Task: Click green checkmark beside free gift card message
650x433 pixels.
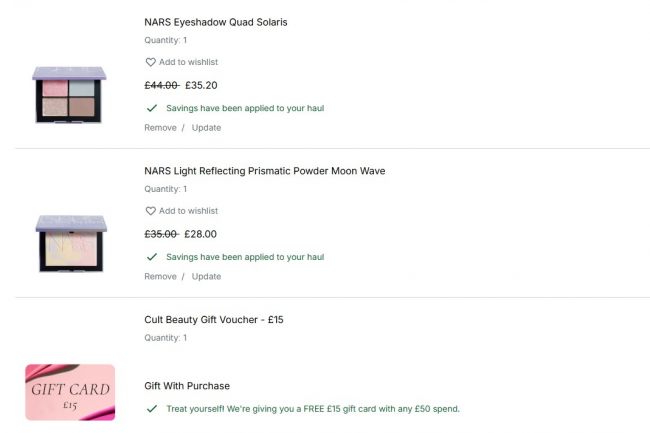Action: point(152,409)
